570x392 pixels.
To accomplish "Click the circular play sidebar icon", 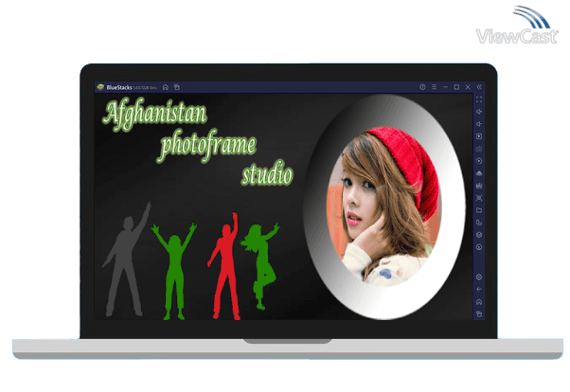I will pos(479,161).
